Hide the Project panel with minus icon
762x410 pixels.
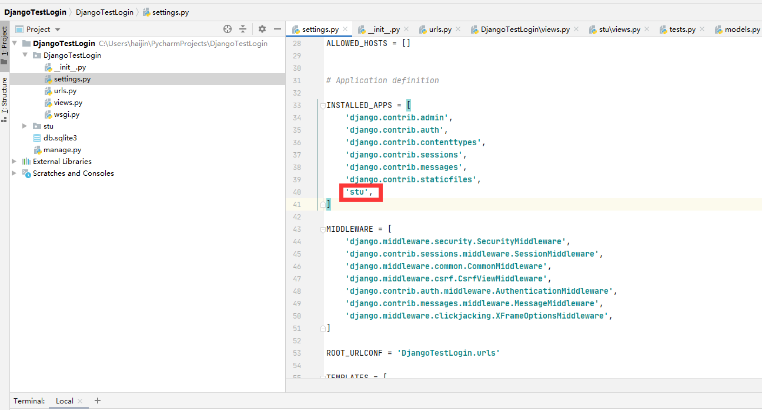pyautogui.click(x=277, y=29)
